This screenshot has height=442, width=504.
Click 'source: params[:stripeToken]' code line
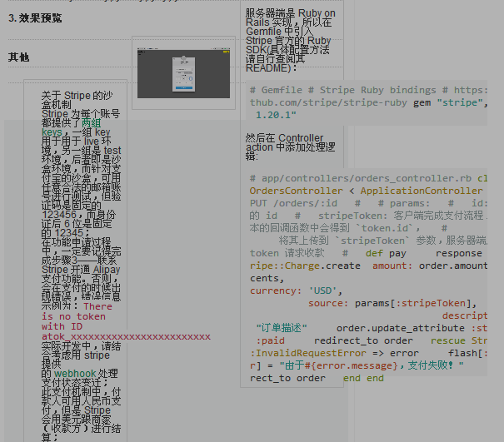pyautogui.click(x=392, y=304)
